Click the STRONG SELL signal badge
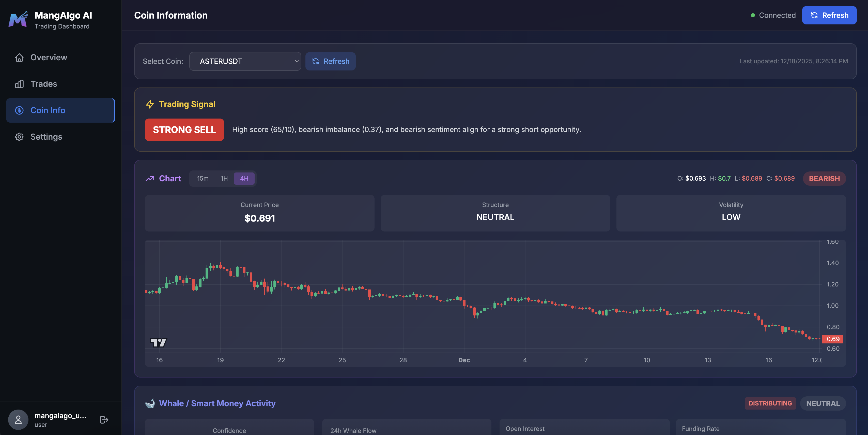Screen dimensions: 868x435 (x=184, y=129)
